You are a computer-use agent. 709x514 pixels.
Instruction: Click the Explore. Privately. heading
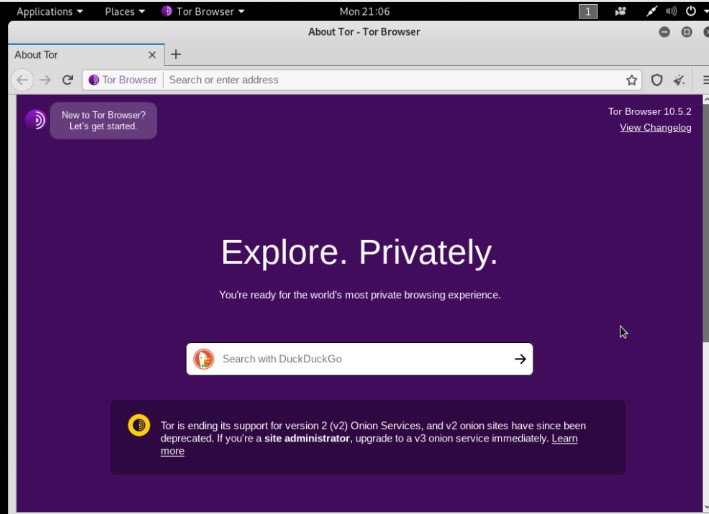pyautogui.click(x=359, y=252)
